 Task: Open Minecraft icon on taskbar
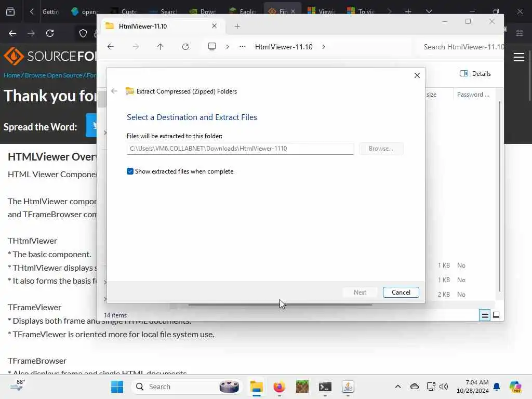[302, 387]
